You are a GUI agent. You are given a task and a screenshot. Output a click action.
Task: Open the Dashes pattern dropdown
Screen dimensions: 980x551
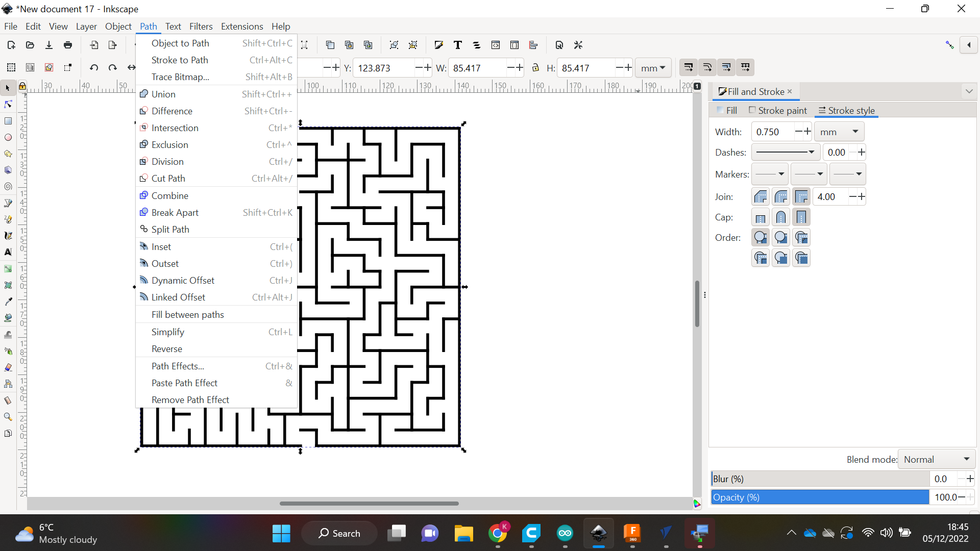tap(785, 152)
